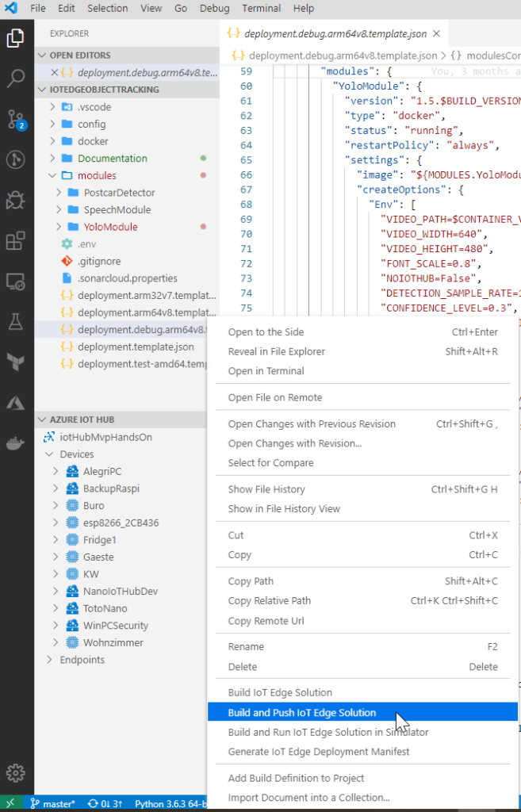Viewport: 521px width, 812px height.
Task: Open Source Control view with 2 badge
Action: click(x=16, y=120)
